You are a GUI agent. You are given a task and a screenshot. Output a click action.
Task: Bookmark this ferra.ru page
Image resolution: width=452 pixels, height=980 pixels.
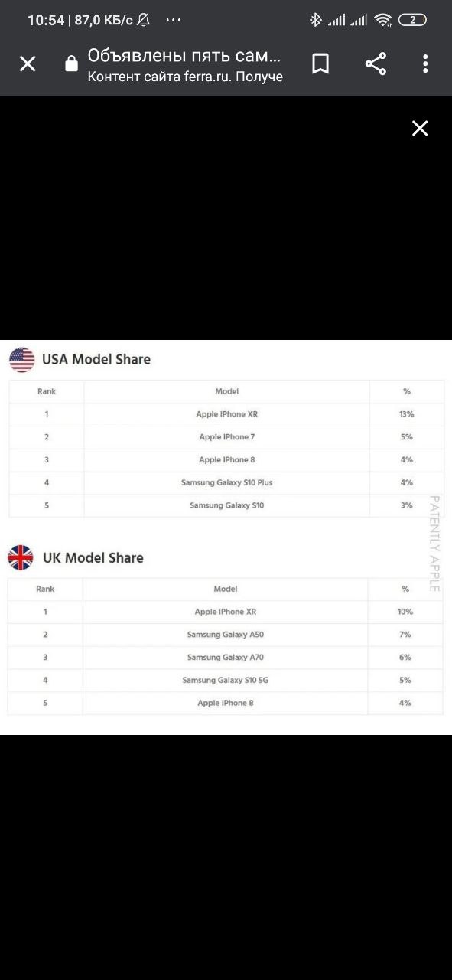coord(321,64)
